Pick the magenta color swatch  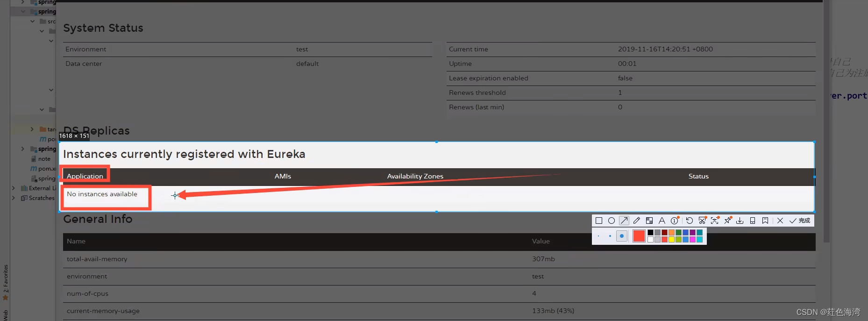pyautogui.click(x=692, y=239)
